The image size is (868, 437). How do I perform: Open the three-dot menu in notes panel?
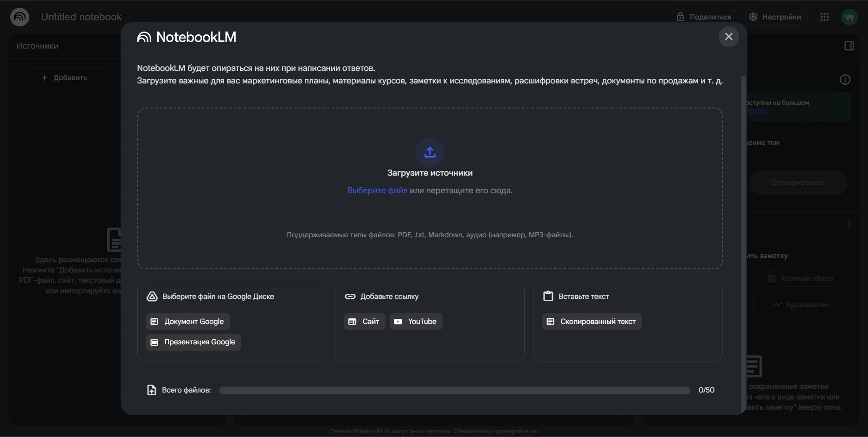pyautogui.click(x=849, y=224)
